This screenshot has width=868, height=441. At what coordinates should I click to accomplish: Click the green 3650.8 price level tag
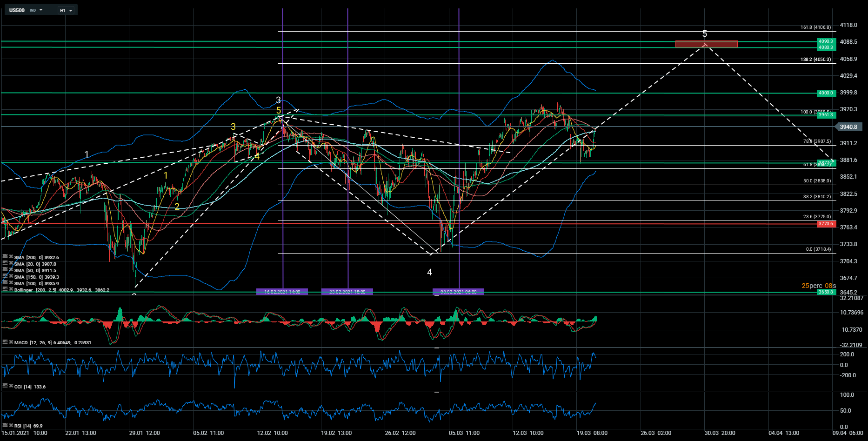coord(826,292)
